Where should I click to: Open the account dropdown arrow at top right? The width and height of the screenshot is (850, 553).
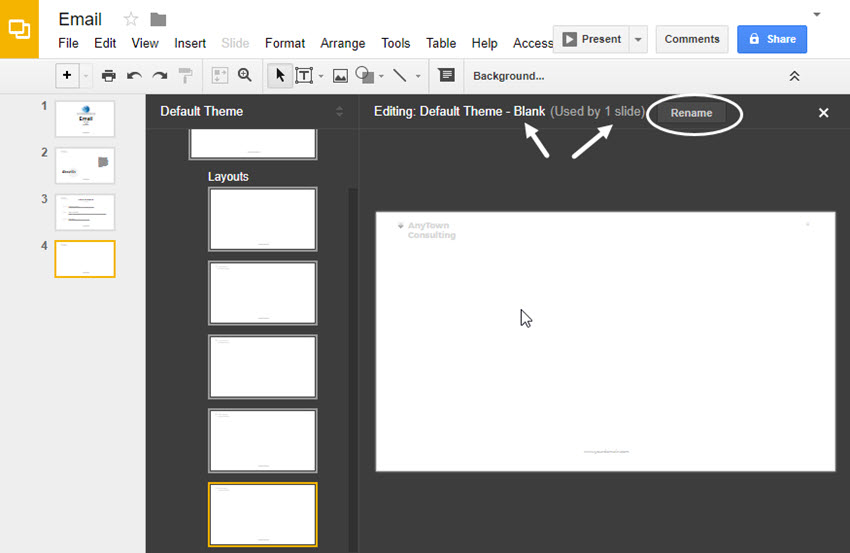click(x=817, y=15)
